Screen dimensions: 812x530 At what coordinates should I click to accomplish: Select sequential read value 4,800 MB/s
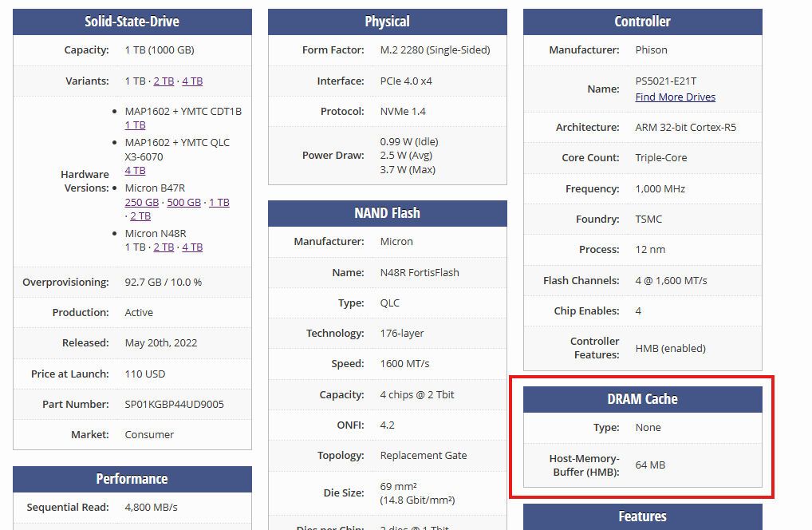pyautogui.click(x=152, y=507)
